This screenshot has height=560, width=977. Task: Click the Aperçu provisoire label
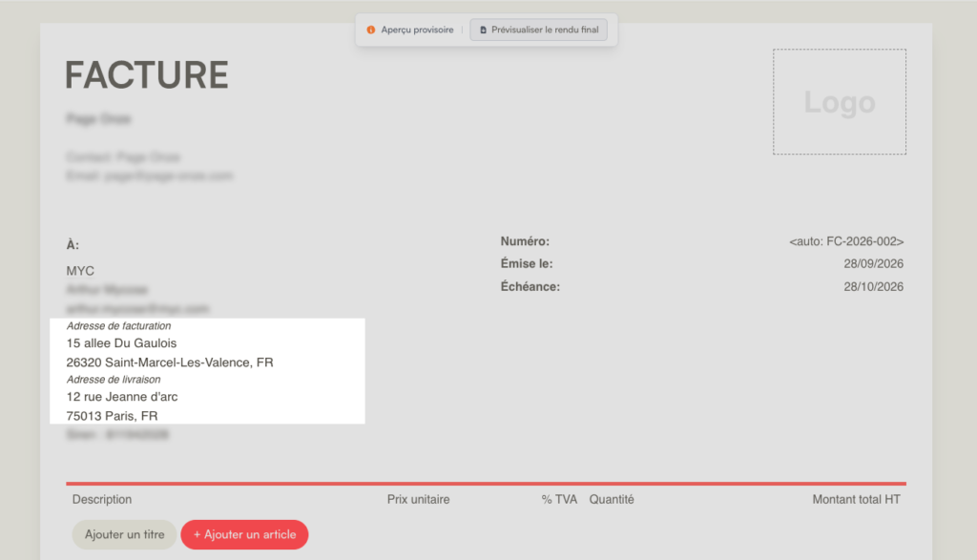tap(417, 30)
